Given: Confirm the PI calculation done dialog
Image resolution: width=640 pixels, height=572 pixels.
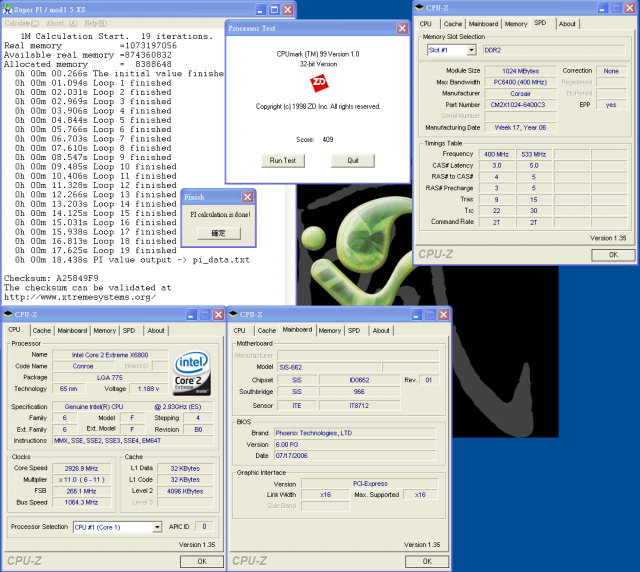Looking at the screenshot, I should tap(219, 233).
